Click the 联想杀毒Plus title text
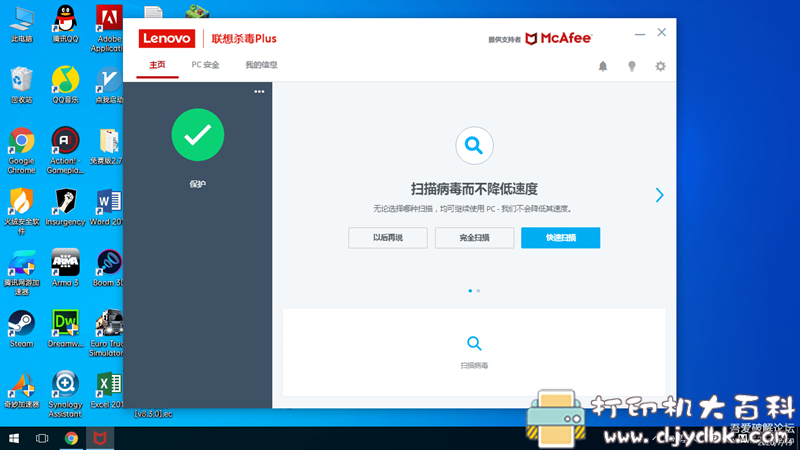Image resolution: width=800 pixels, height=450 pixels. pyautogui.click(x=244, y=39)
